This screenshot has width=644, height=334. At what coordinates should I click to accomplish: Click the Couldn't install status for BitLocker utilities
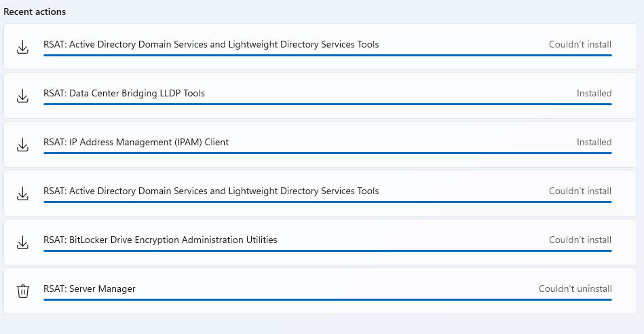click(580, 240)
